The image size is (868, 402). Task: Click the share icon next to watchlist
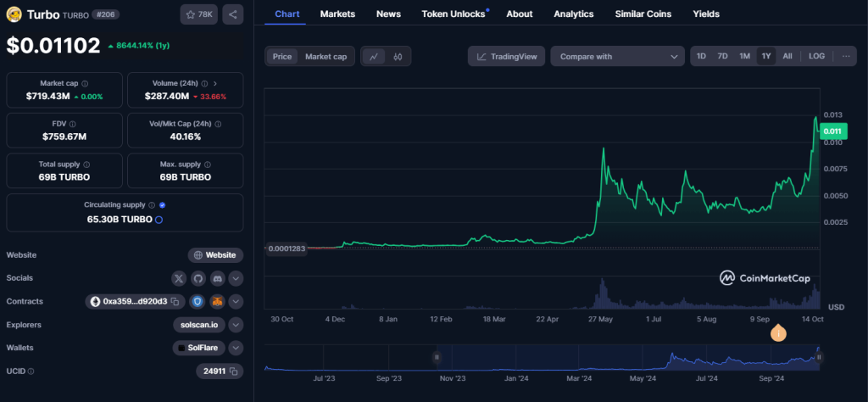pos(232,14)
